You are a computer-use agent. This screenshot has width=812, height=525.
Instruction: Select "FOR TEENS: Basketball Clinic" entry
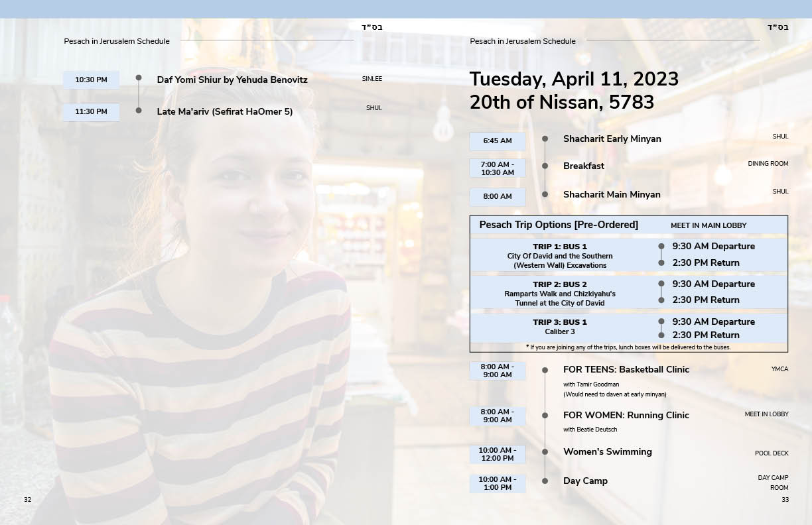[x=626, y=369]
